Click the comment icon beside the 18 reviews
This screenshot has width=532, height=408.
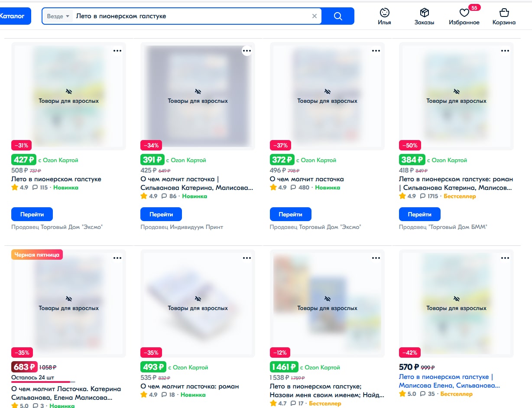tap(164, 395)
